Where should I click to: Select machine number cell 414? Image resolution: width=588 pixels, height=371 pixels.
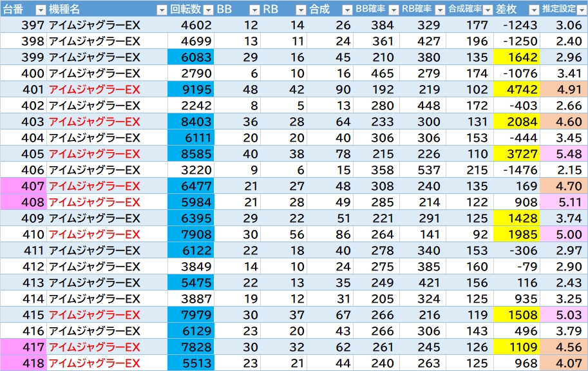(23, 299)
